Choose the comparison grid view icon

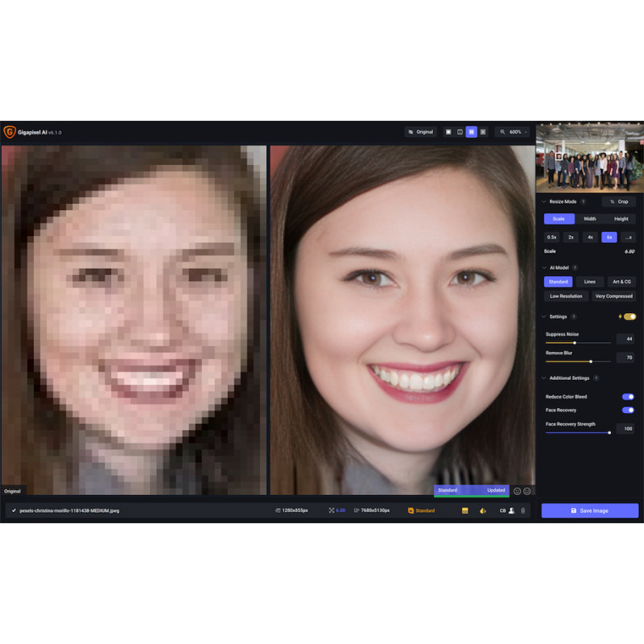coord(483,132)
